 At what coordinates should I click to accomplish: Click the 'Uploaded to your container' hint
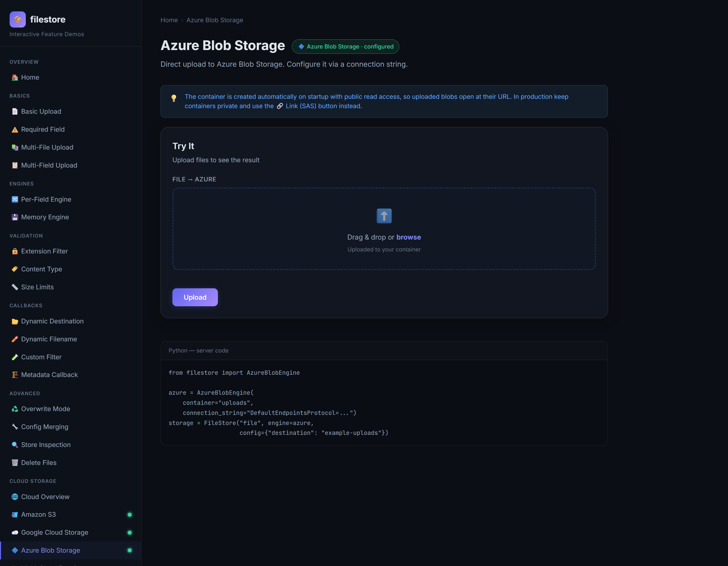click(384, 249)
